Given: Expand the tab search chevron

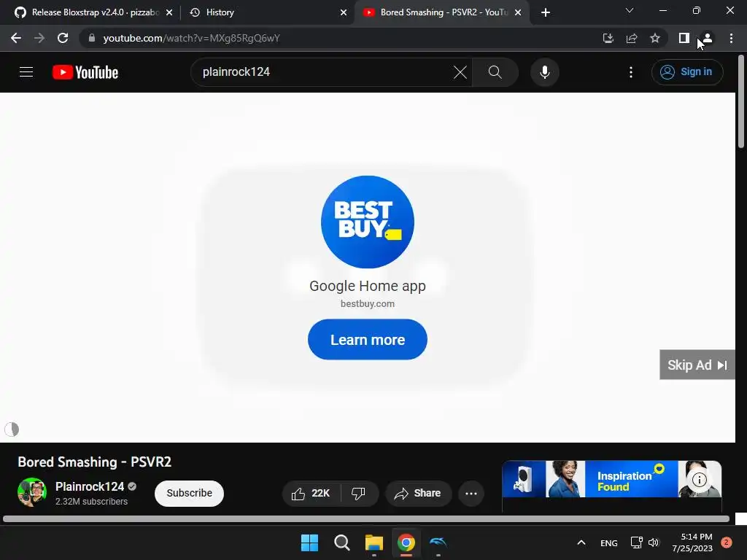Looking at the screenshot, I should pyautogui.click(x=630, y=10).
